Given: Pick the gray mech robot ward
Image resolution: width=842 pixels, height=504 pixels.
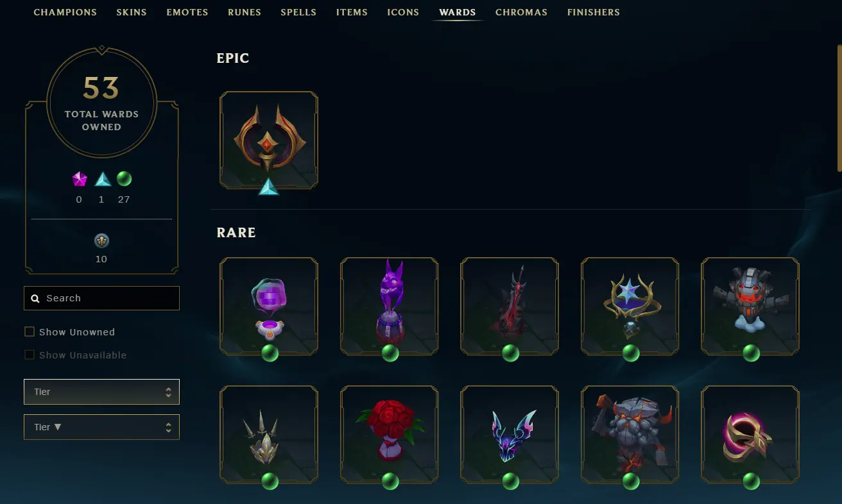Looking at the screenshot, I should (750, 306).
